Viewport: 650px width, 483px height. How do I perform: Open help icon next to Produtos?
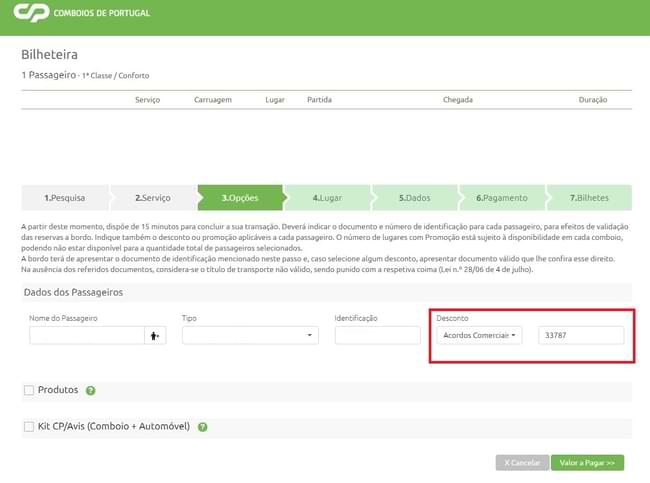pos(90,391)
